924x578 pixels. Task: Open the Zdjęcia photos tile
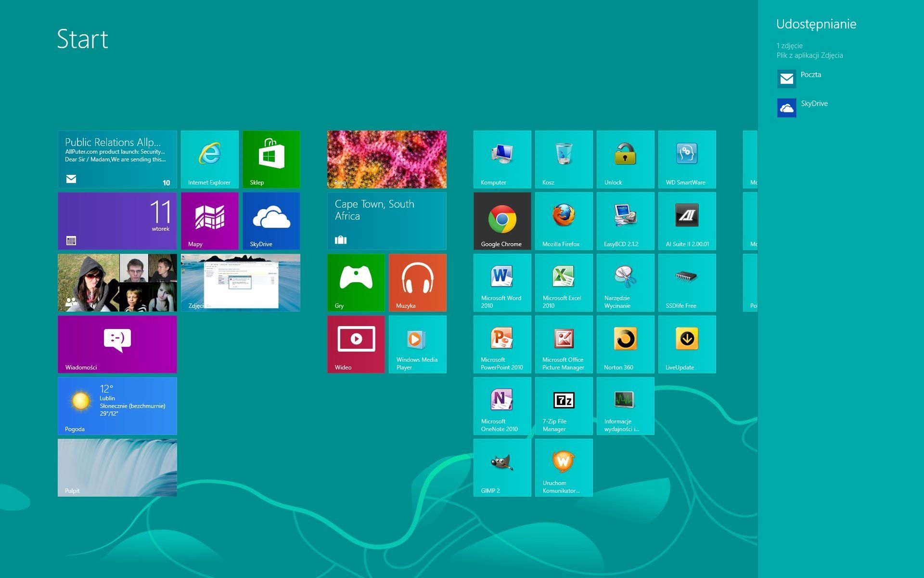point(241,283)
